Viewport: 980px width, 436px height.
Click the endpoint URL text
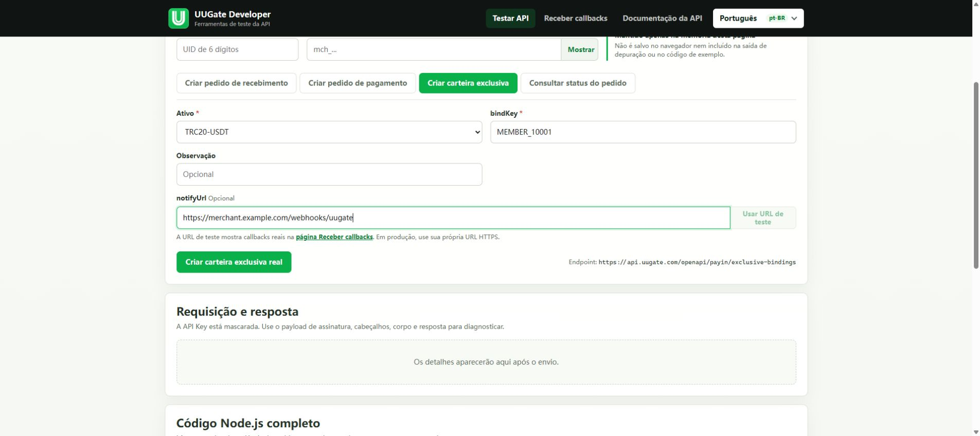point(697,262)
